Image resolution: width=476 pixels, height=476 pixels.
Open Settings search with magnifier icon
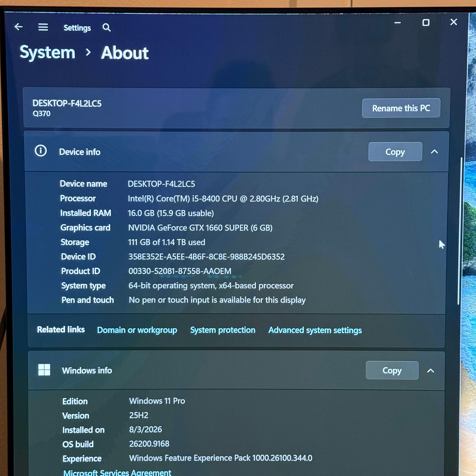pyautogui.click(x=106, y=27)
